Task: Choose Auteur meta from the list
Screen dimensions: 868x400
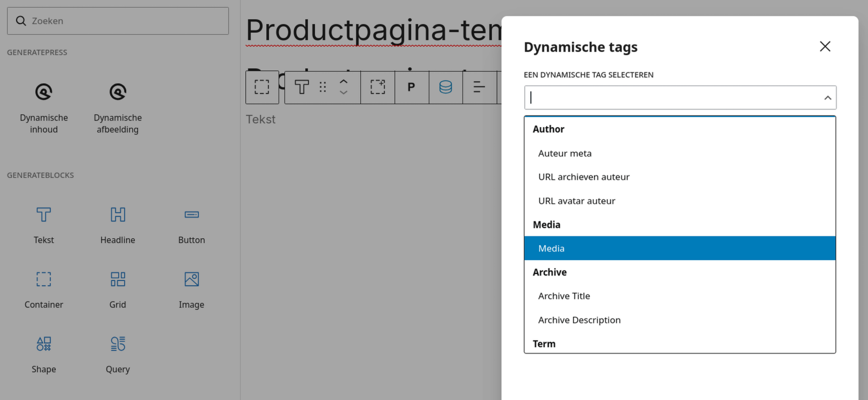Action: coord(565,154)
